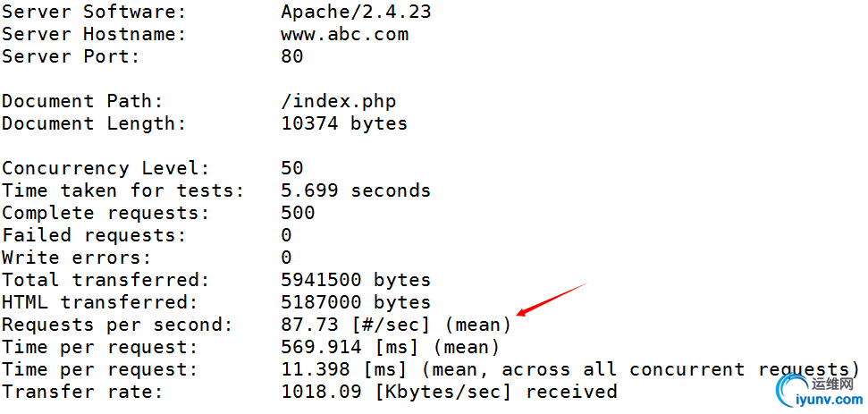Screen dimensions: 868x414
Task: Click the Server Hostname label
Action: coord(94,35)
